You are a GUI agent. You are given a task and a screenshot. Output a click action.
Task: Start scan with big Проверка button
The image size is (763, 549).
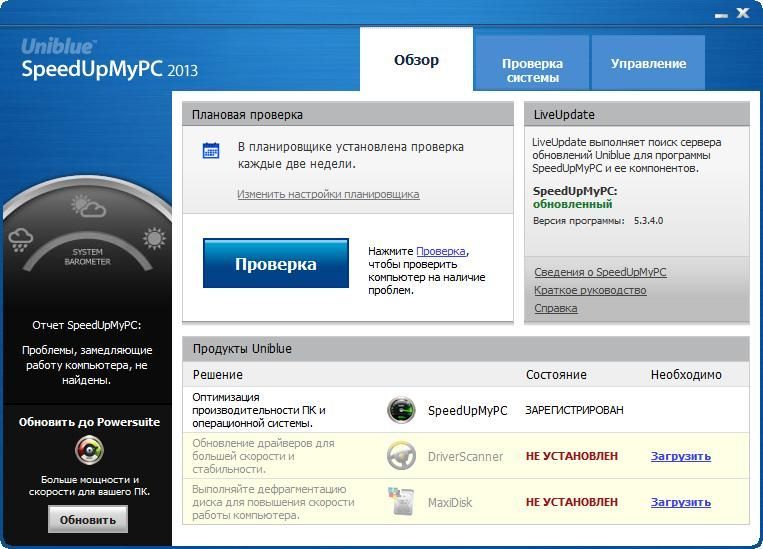[x=275, y=263]
